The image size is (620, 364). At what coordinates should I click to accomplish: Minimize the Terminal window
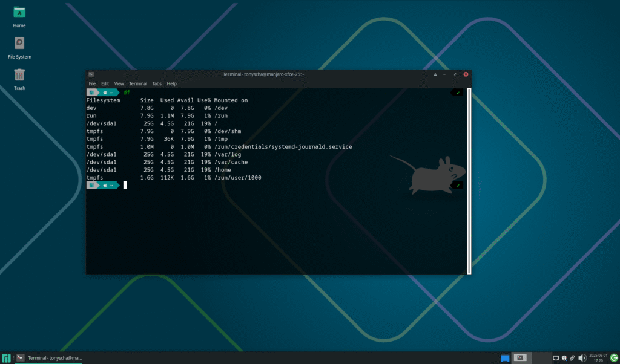click(444, 74)
